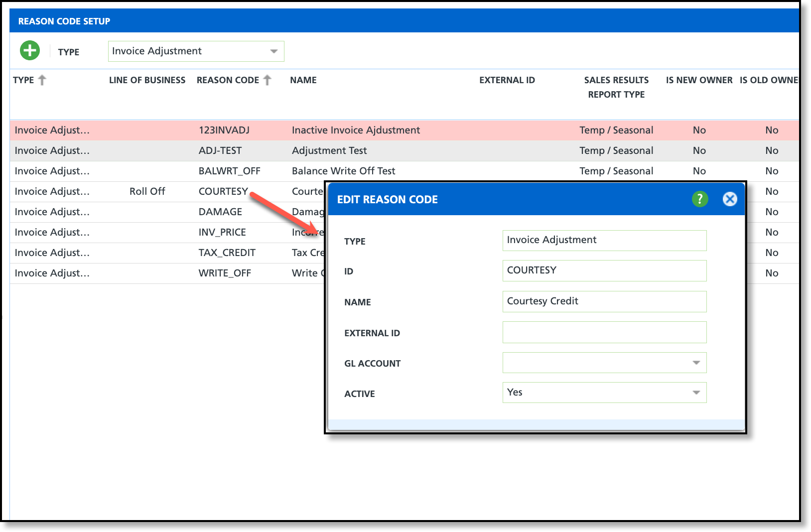Click the ID field containing COURTESY

point(604,270)
